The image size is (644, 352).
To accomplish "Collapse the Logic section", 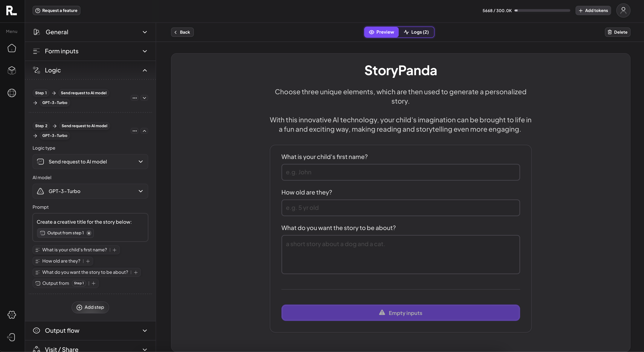I will coord(144,70).
